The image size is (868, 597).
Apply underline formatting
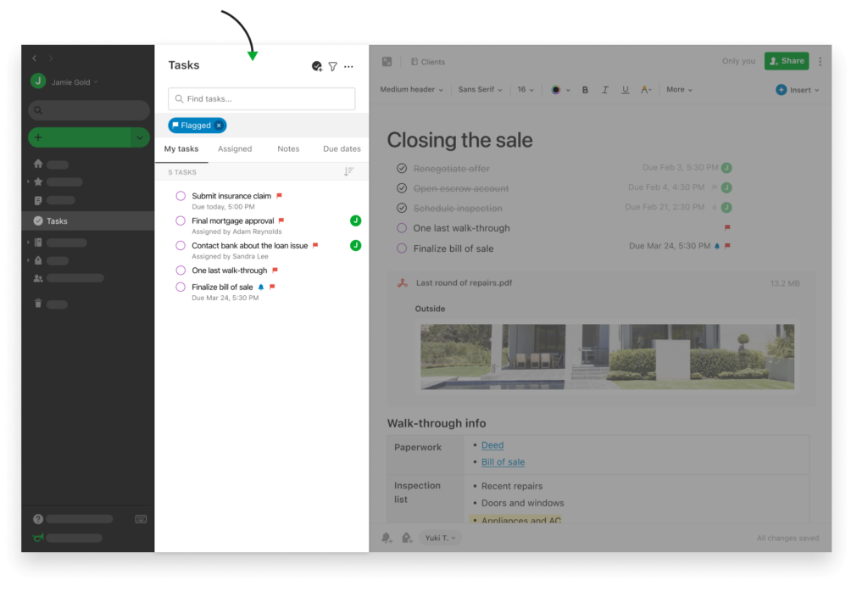point(625,89)
